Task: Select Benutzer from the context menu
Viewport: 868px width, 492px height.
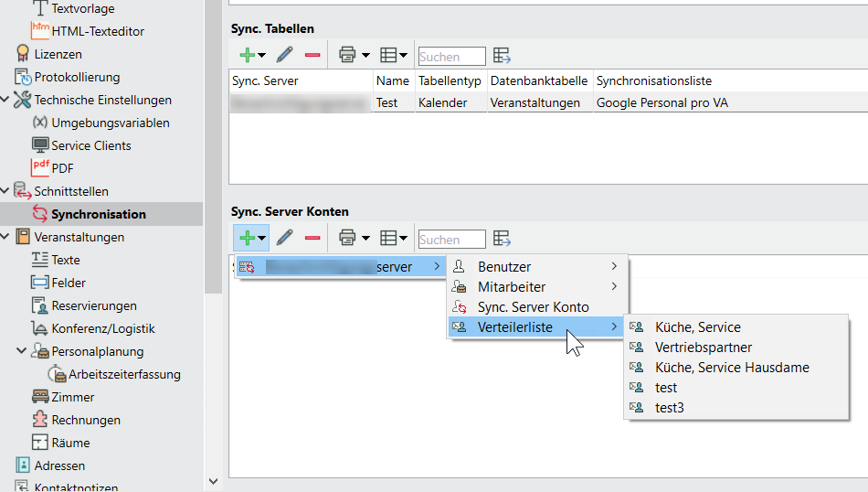Action: click(x=504, y=267)
